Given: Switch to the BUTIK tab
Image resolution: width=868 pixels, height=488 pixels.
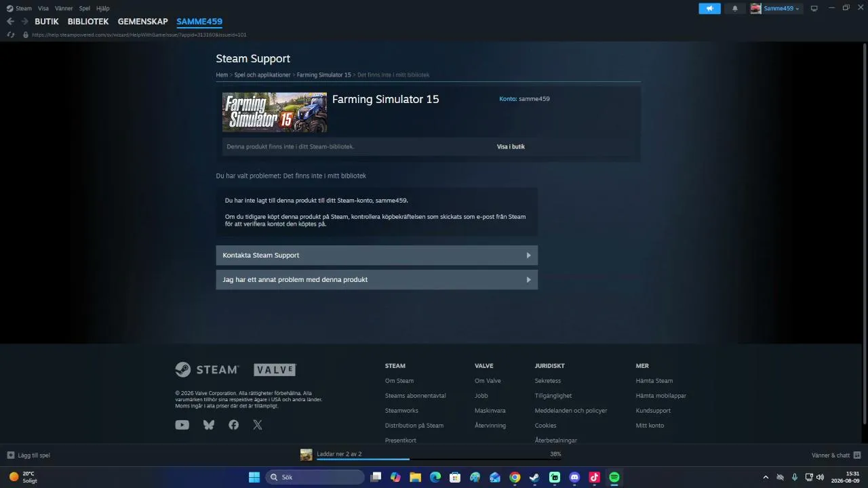Looking at the screenshot, I should coord(47,22).
